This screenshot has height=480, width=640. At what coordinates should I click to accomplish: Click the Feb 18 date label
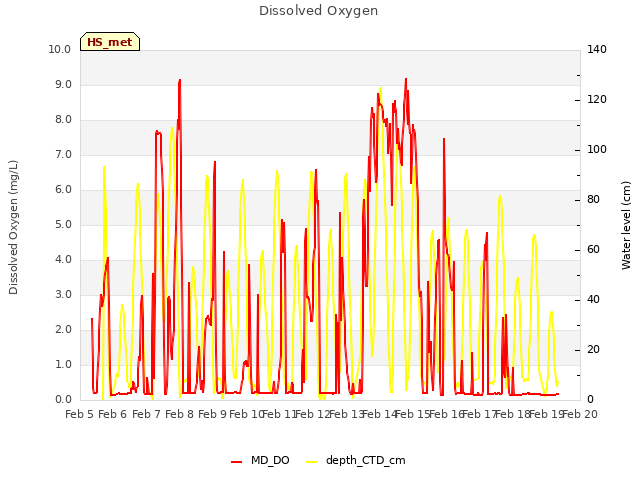[x=513, y=415]
